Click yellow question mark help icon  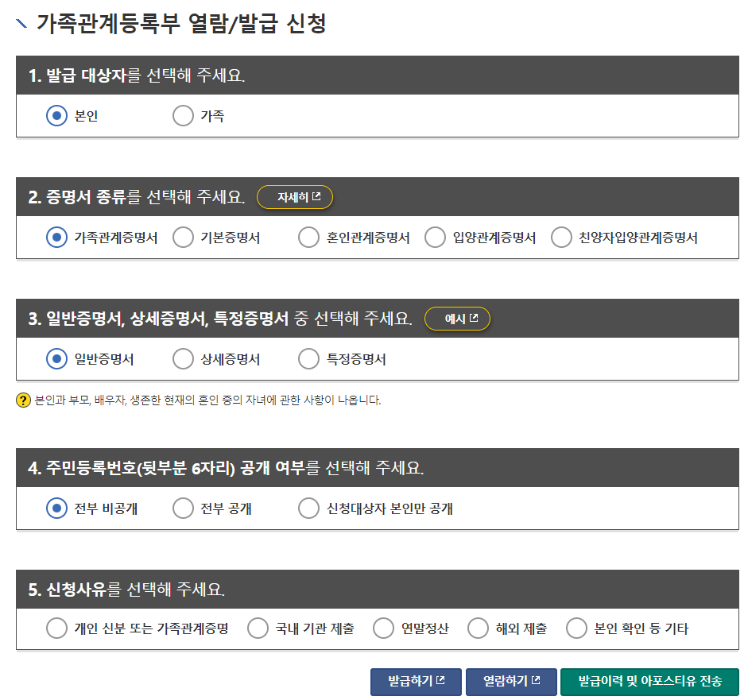pos(23,400)
